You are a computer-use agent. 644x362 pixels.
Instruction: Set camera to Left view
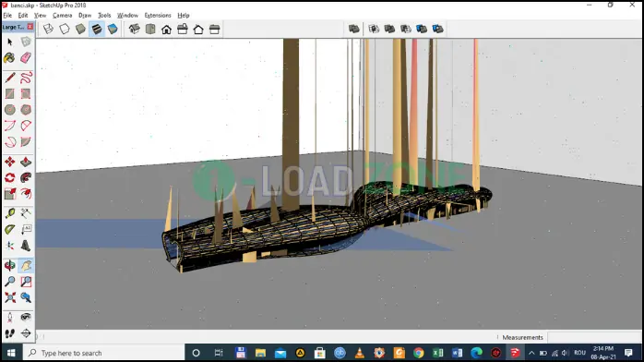tap(214, 29)
